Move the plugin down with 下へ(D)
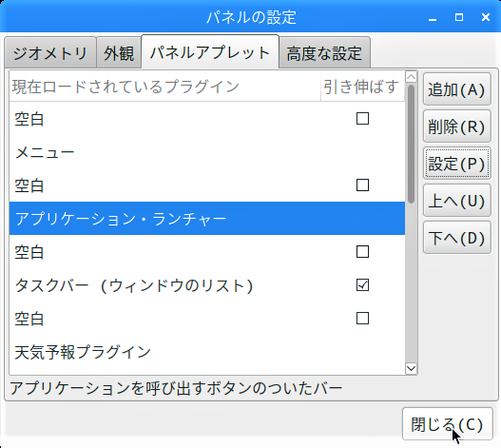501x448 pixels. [x=457, y=238]
